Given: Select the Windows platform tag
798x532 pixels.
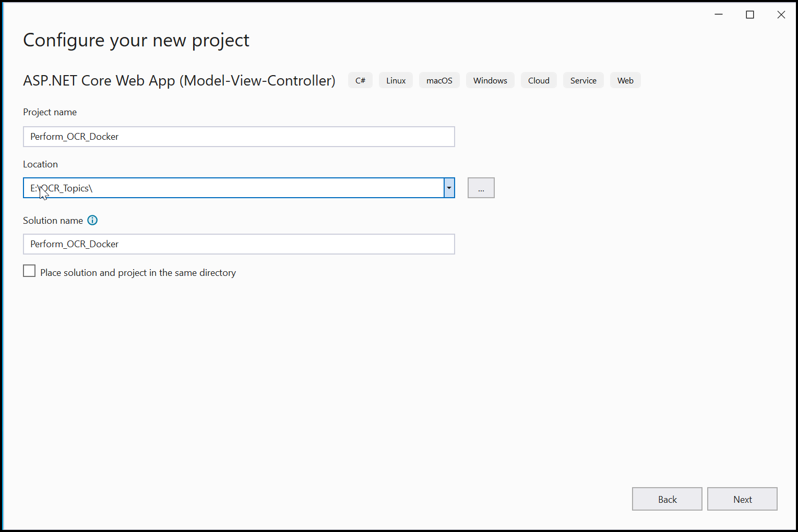Looking at the screenshot, I should tap(490, 80).
